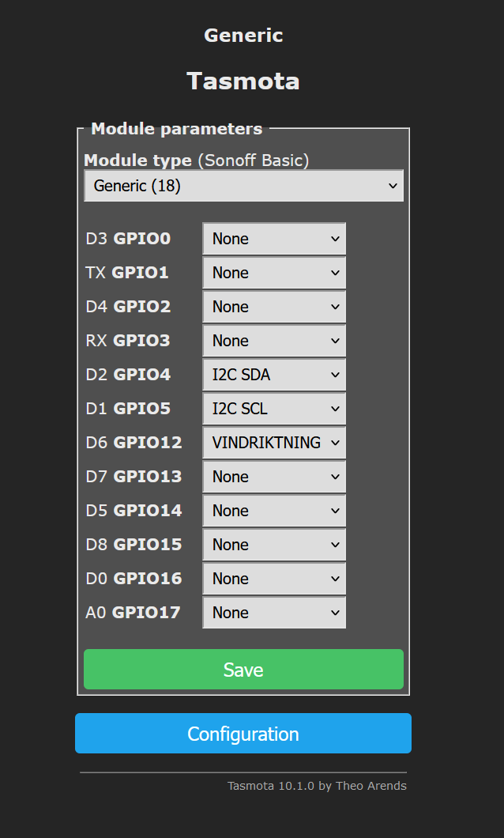
Task: Open the GPIO12 VINDRIKTNING dropdown
Action: 274,443
